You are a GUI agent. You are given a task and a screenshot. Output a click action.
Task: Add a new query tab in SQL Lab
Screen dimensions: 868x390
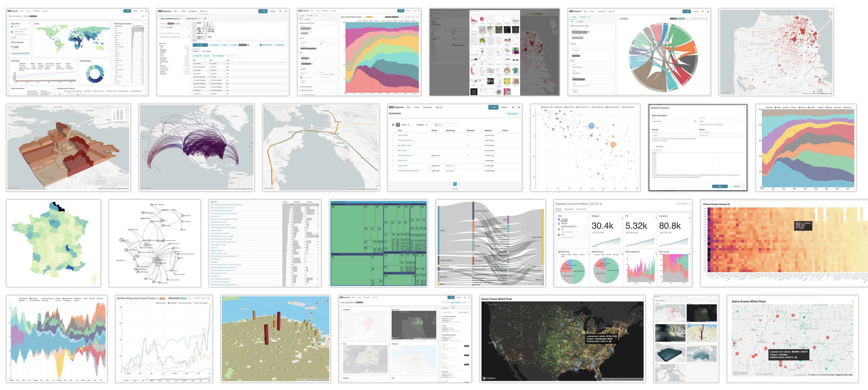pos(205,18)
